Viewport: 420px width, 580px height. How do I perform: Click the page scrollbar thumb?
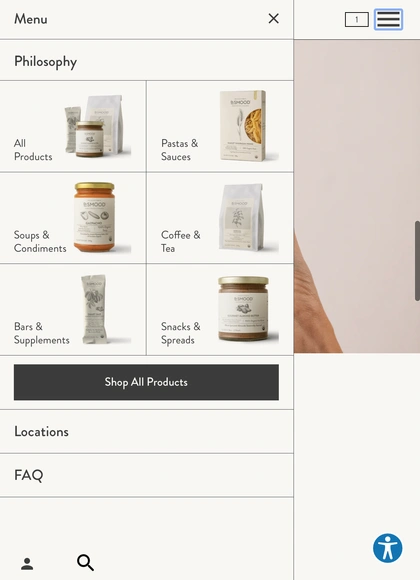(417, 261)
